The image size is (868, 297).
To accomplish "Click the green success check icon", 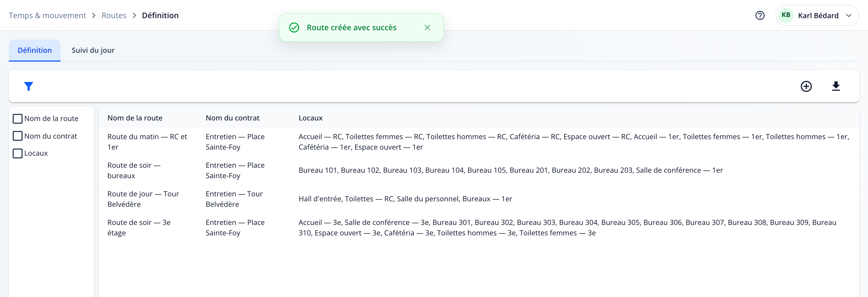I will coord(294,28).
